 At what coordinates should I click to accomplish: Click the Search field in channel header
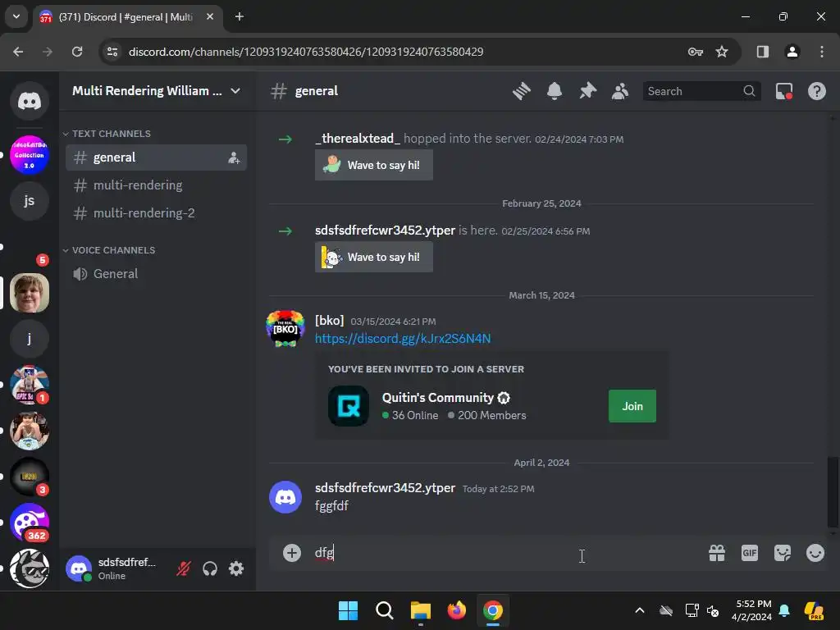point(701,91)
